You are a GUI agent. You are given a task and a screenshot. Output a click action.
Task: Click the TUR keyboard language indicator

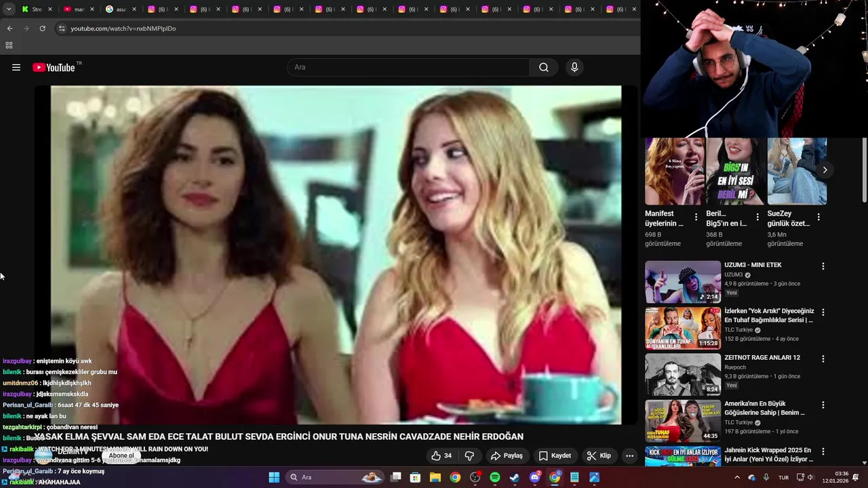coord(783,477)
